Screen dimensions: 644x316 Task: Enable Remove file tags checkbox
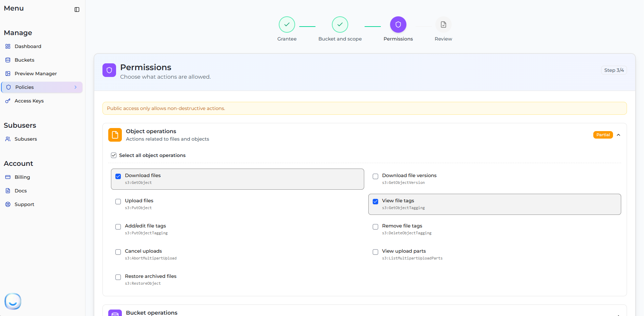click(375, 227)
